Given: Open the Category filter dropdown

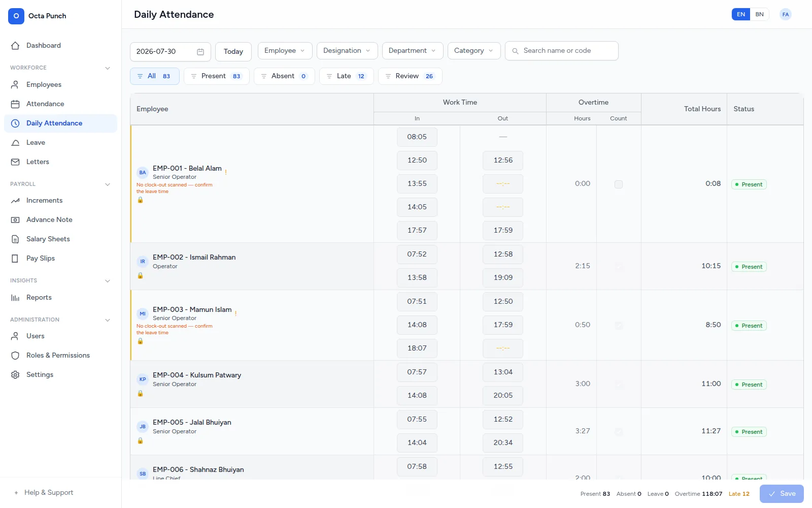Looking at the screenshot, I should tap(474, 51).
